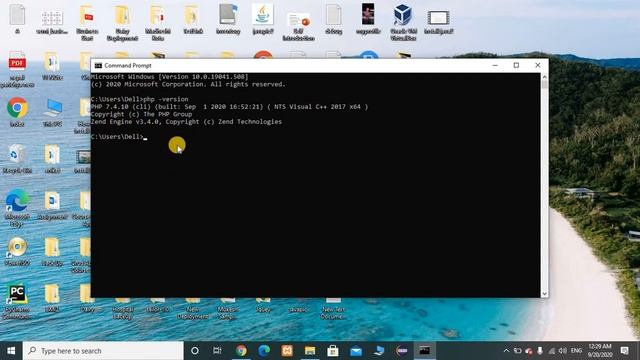Open Eclipse icon in the taskbar
Screen dimensions: 640x360
pos(402,351)
